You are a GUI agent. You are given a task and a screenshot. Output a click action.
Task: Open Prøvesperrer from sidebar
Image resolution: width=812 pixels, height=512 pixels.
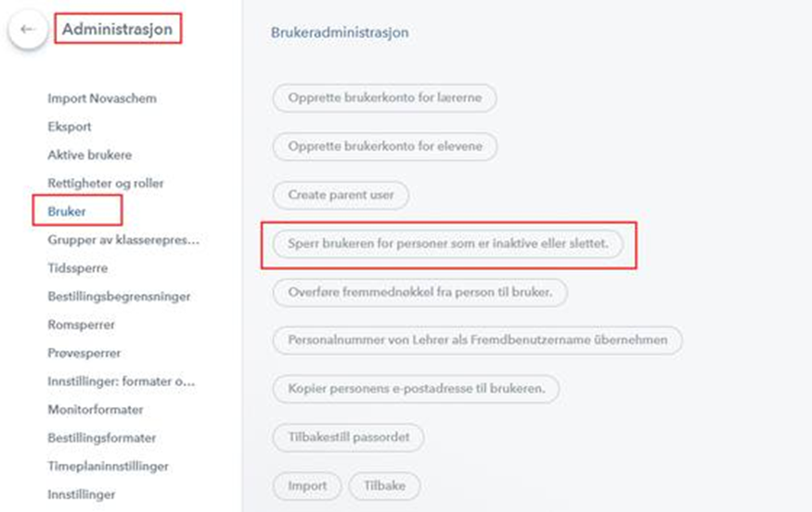(x=84, y=353)
